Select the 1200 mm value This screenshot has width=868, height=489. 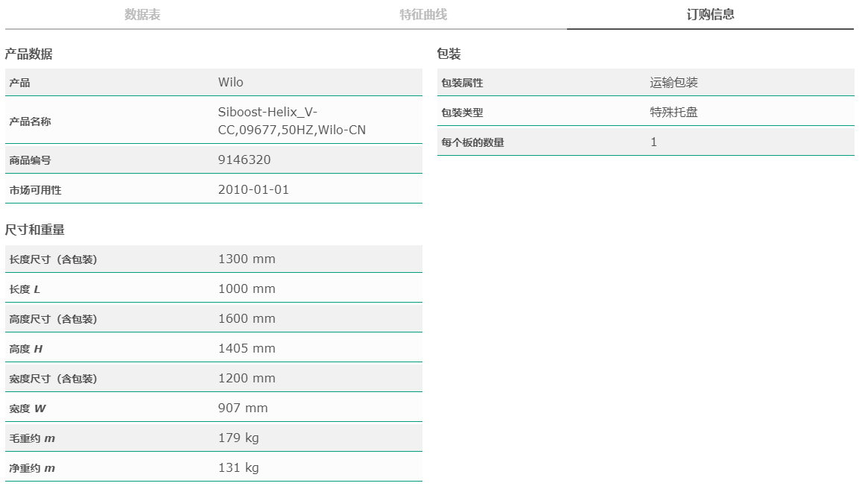point(247,378)
